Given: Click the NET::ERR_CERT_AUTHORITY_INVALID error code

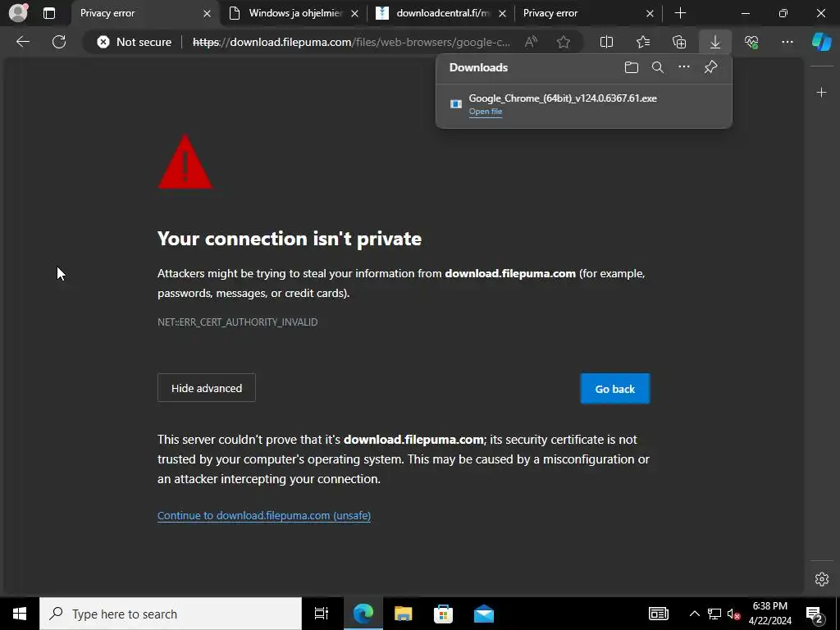Looking at the screenshot, I should pos(237,322).
